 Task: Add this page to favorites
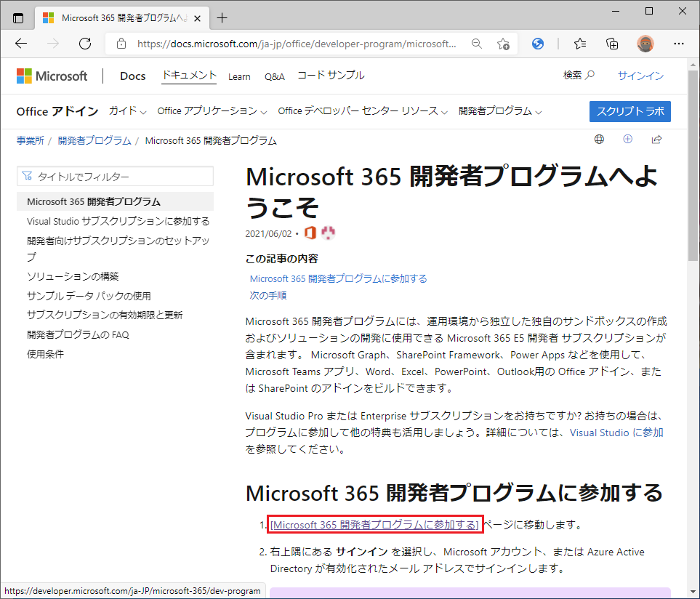click(503, 44)
